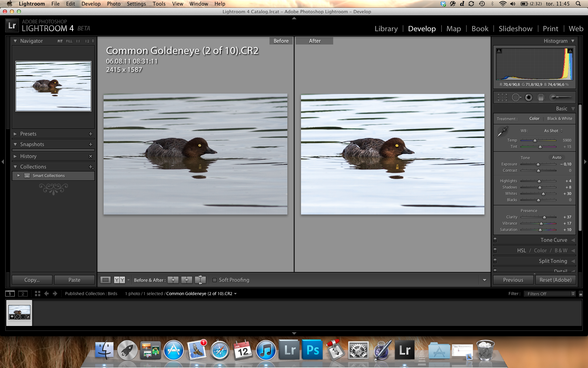Expand the History panel
Viewport: 588px width, 368px height.
[x=15, y=156]
